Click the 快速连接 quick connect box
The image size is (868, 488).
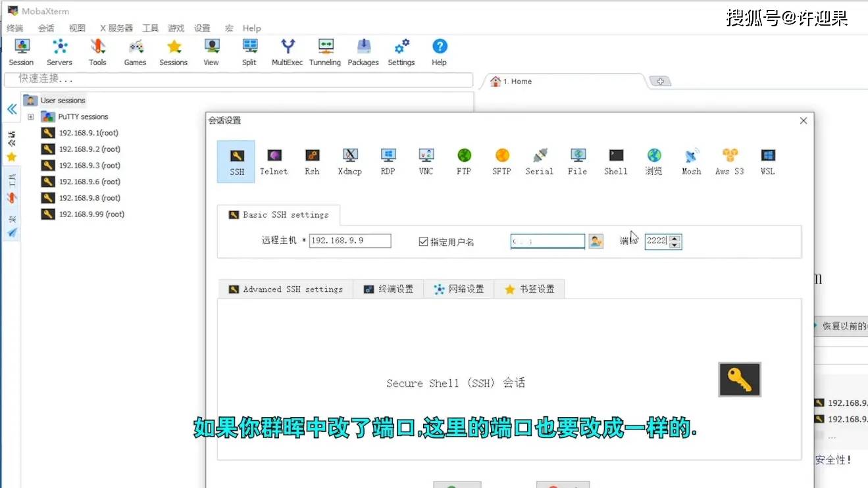click(x=238, y=79)
